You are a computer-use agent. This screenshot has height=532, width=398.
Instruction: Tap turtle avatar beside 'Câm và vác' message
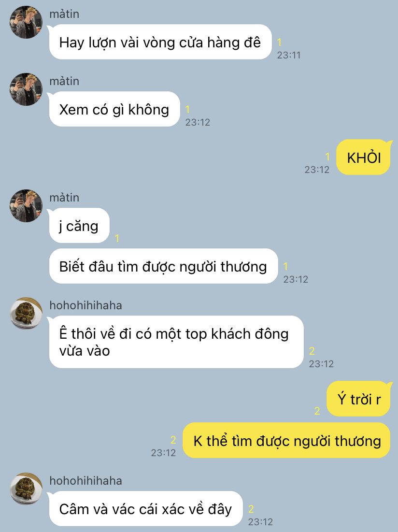pyautogui.click(x=26, y=489)
